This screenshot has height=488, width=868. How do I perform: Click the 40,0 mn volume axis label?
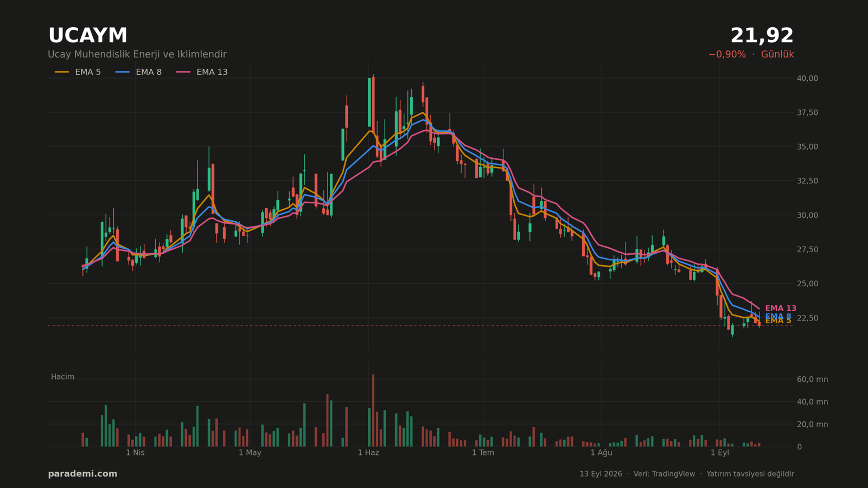pyautogui.click(x=812, y=402)
